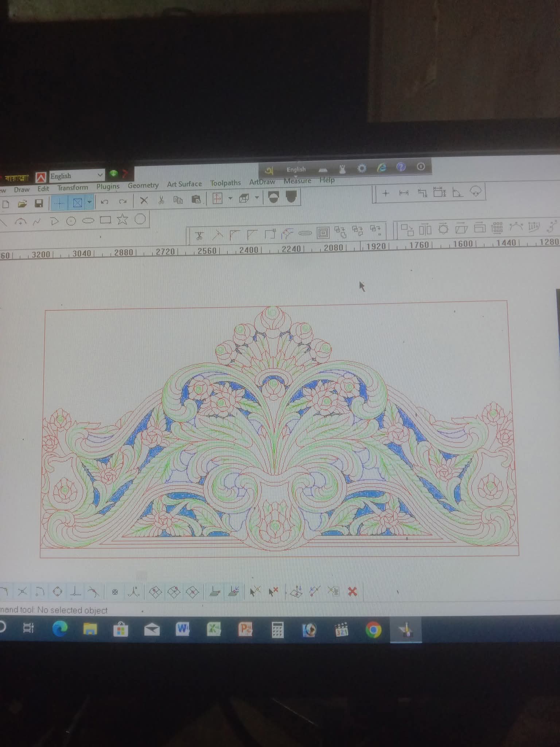The width and height of the screenshot is (560, 747).
Task: Select the ellipse drawing tool
Action: coord(88,220)
